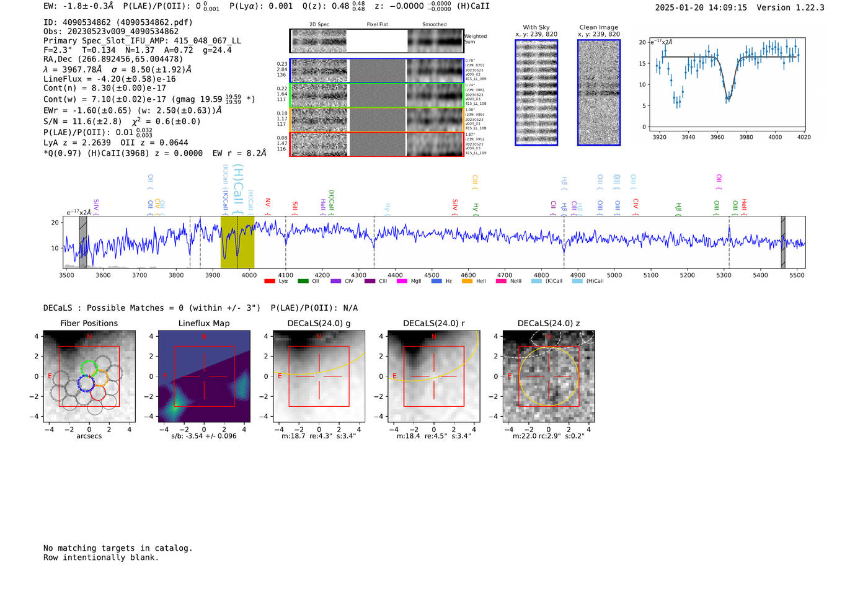
Task: Open the DECaLS(24.0) g image
Action: pos(319,376)
